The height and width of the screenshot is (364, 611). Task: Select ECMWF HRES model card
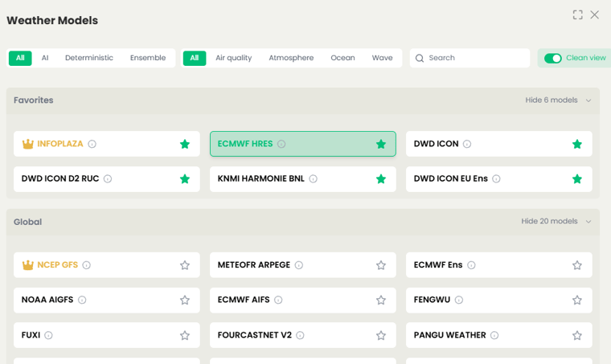303,144
